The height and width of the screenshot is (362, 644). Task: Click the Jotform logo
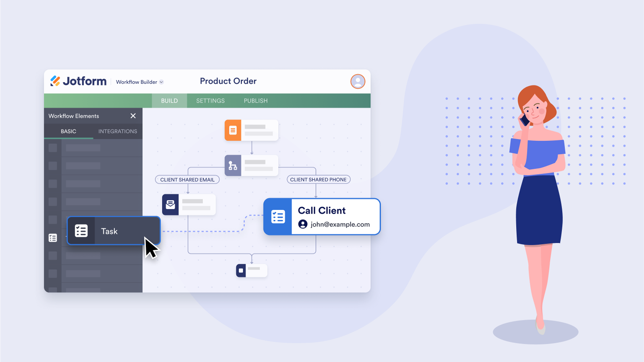coord(78,81)
